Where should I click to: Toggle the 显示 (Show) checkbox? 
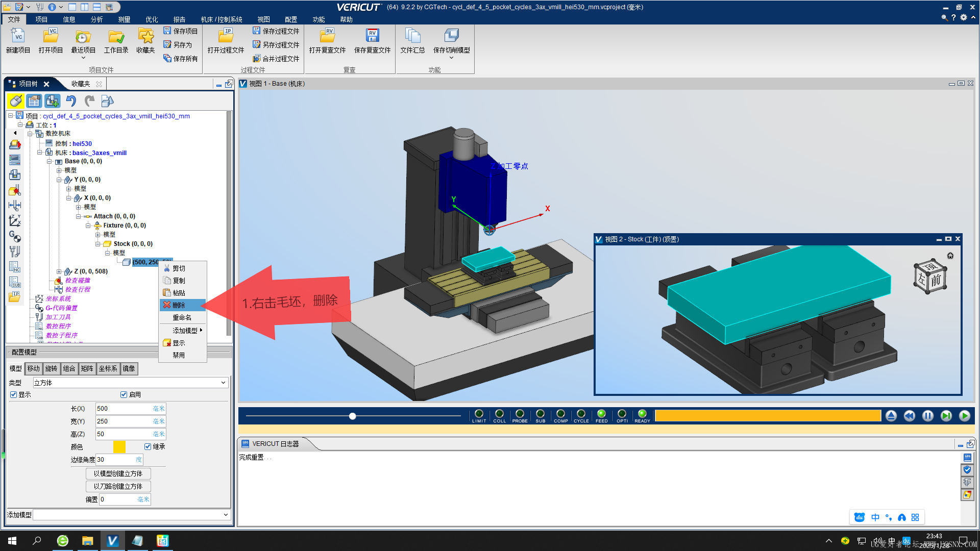point(14,394)
